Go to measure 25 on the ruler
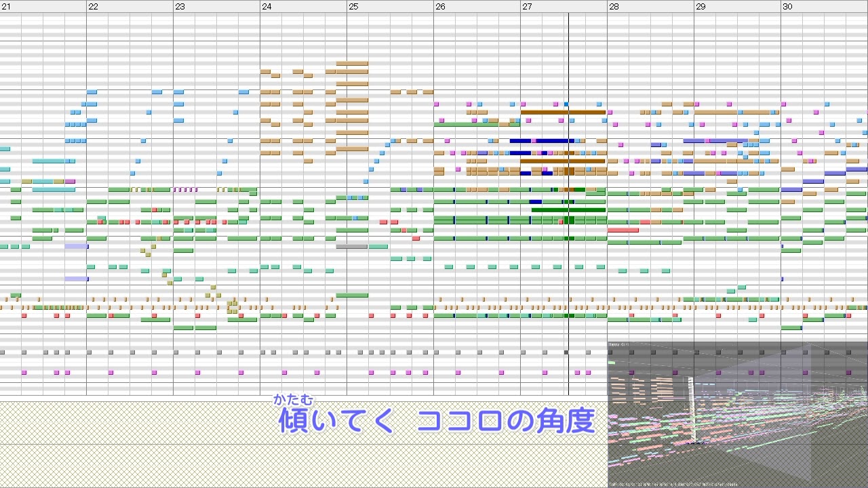This screenshot has height=488, width=868. [353, 6]
